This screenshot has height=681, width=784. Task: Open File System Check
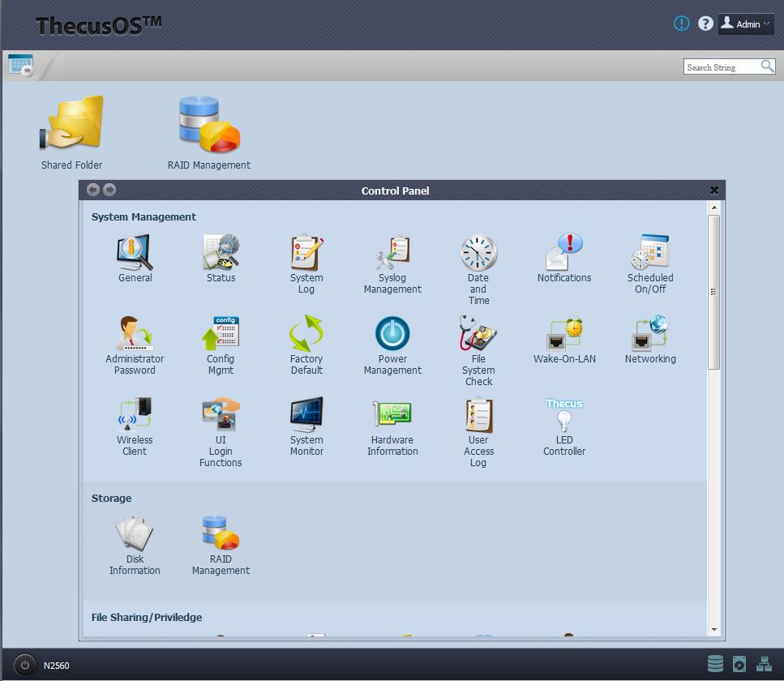pos(478,351)
